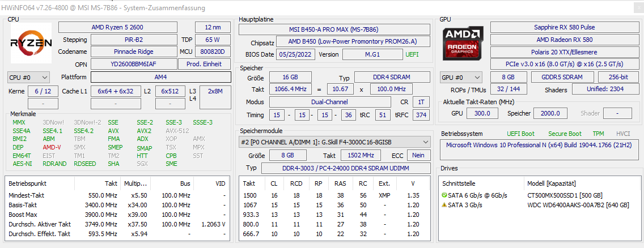
Task: Click the Sapphire RX 580 Pulse field
Action: click(x=564, y=28)
